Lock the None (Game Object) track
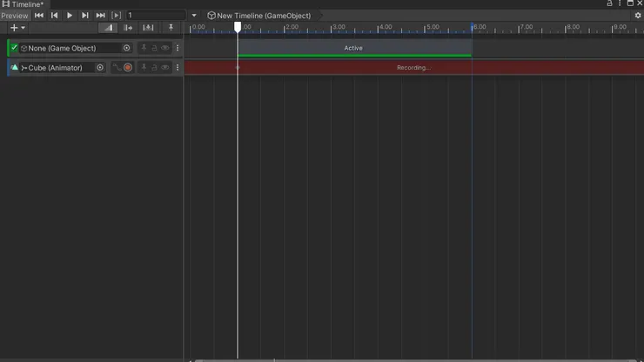The image size is (644, 362). click(154, 48)
